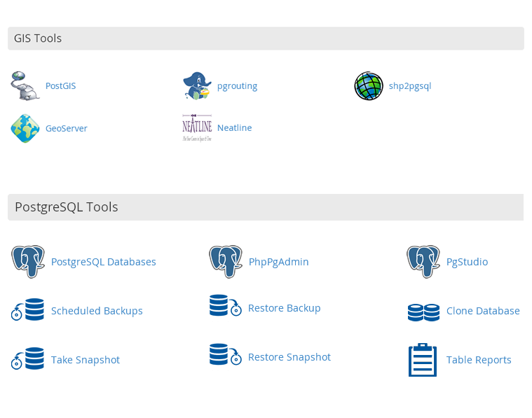This screenshot has height=418, width=532.
Task: Collapse the GIS Tools section header
Action: [x=266, y=39]
